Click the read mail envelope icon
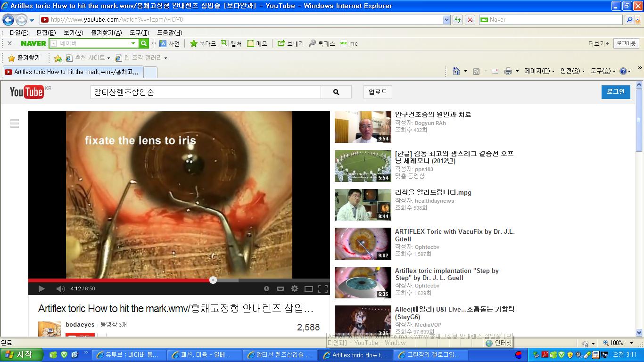644x362 pixels. 495,71
